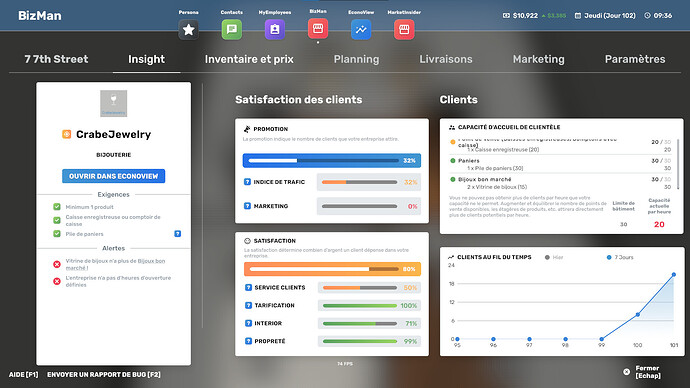Open help for Indice de trafic

coord(247,182)
